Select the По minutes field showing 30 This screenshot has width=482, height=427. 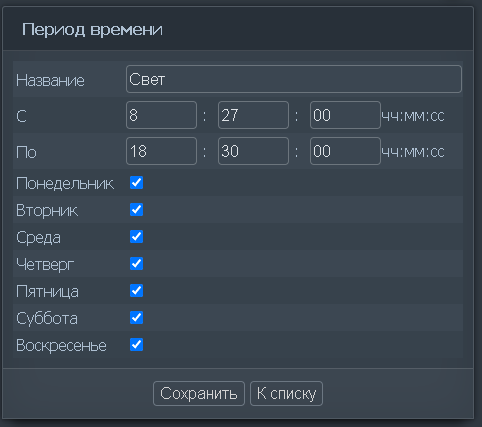(253, 151)
